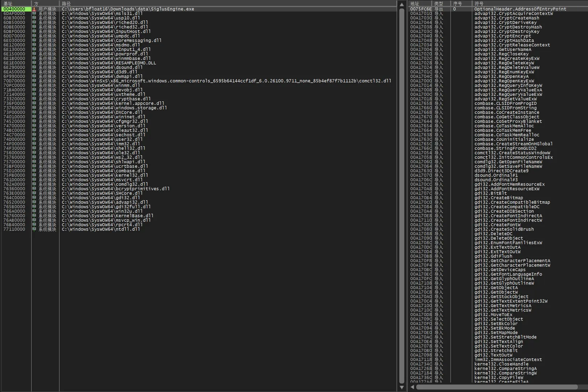Click the 类型 column header in symbols
588x392 pixels.
[x=442, y=4]
